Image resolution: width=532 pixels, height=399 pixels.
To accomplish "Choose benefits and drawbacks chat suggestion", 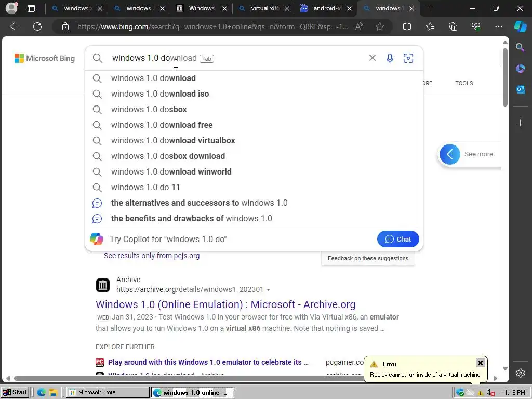I will click(x=254, y=219).
